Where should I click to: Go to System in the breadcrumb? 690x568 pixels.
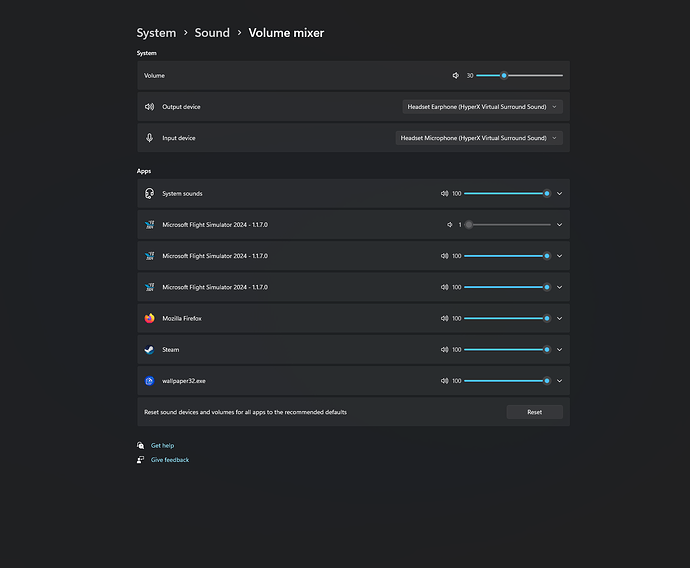(x=156, y=33)
